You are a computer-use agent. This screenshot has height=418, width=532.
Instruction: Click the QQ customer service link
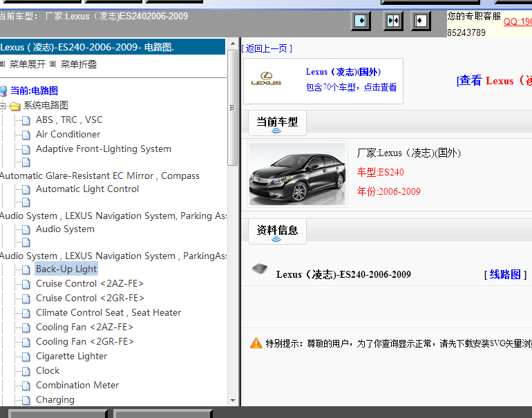[x=517, y=21]
